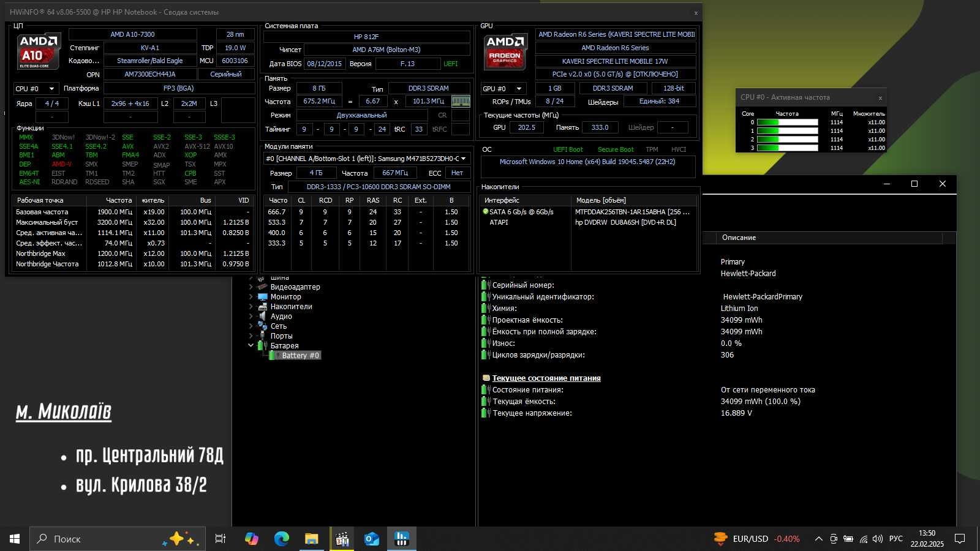Image resolution: width=980 pixels, height=551 pixels.
Task: Open the GPU #0 selector dropdown
Action: pos(503,89)
